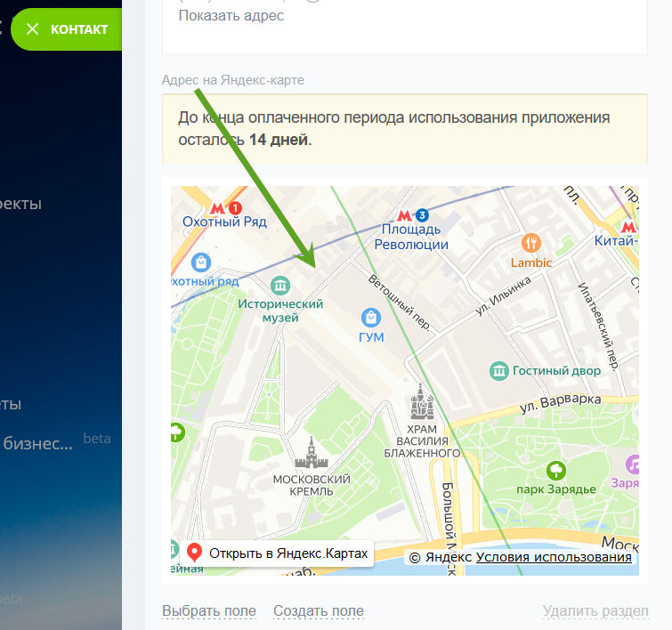This screenshot has height=630, width=672.
Task: Click the red pin icon in map button
Action: point(194,553)
